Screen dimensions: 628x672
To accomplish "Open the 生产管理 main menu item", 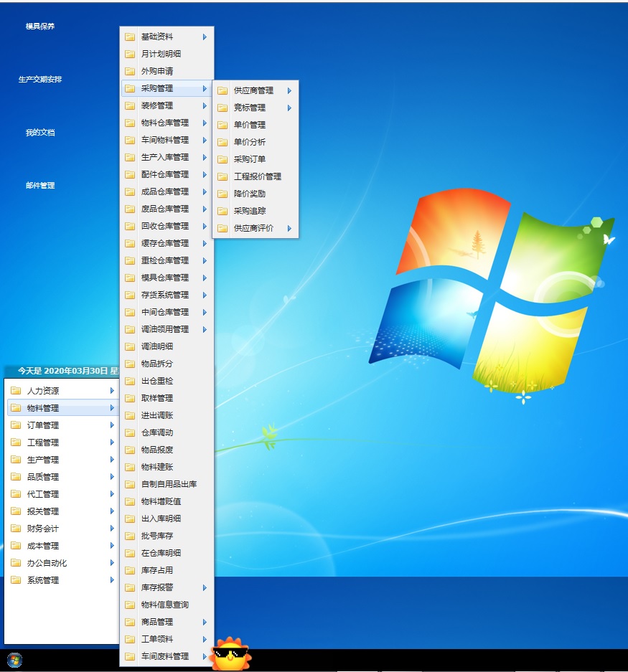I will (x=62, y=460).
